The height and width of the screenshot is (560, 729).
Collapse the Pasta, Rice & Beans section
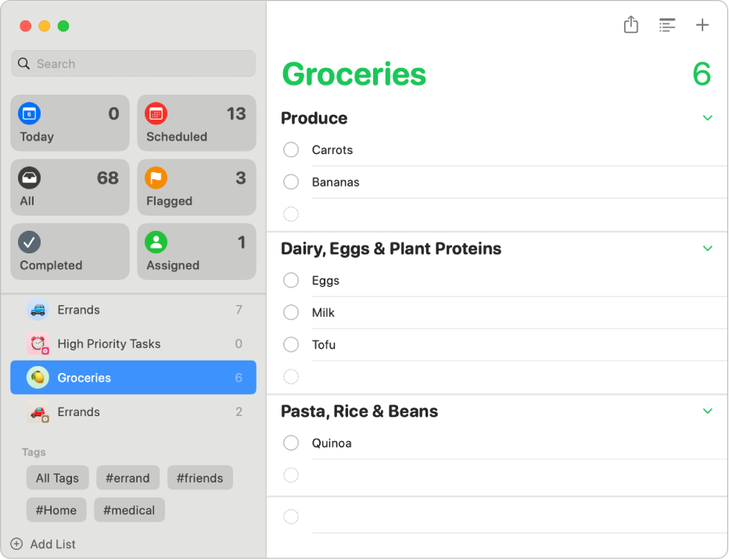(707, 411)
